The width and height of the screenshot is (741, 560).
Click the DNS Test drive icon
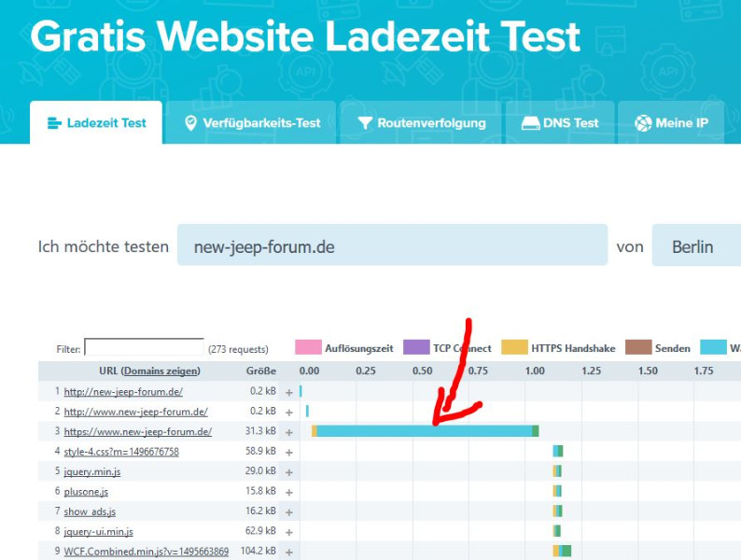tap(530, 123)
